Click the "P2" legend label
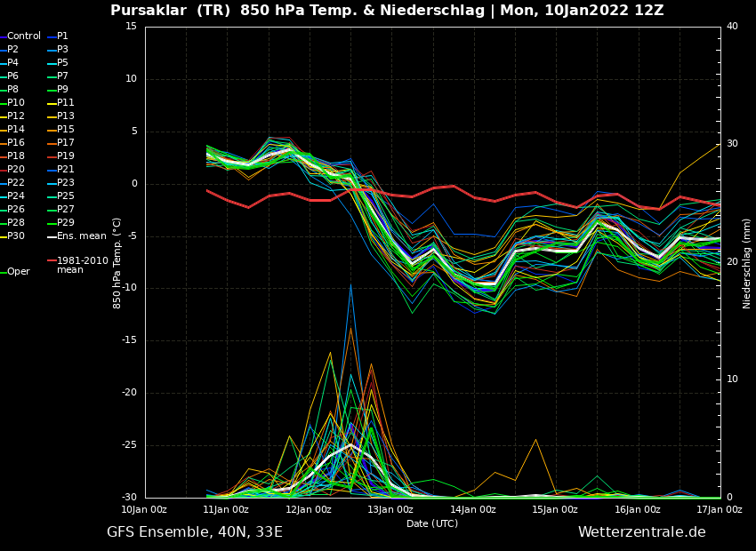 pos(12,50)
